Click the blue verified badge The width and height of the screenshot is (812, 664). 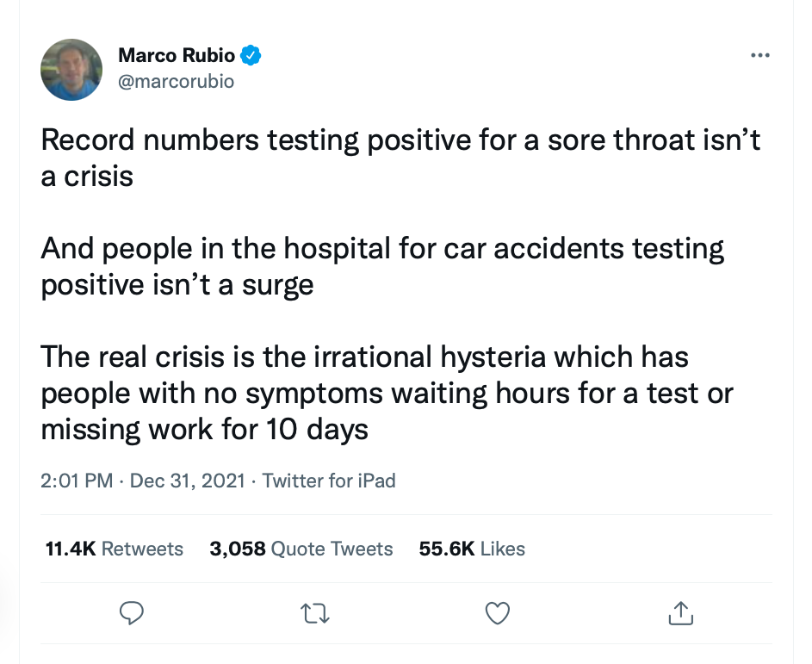[x=251, y=56]
